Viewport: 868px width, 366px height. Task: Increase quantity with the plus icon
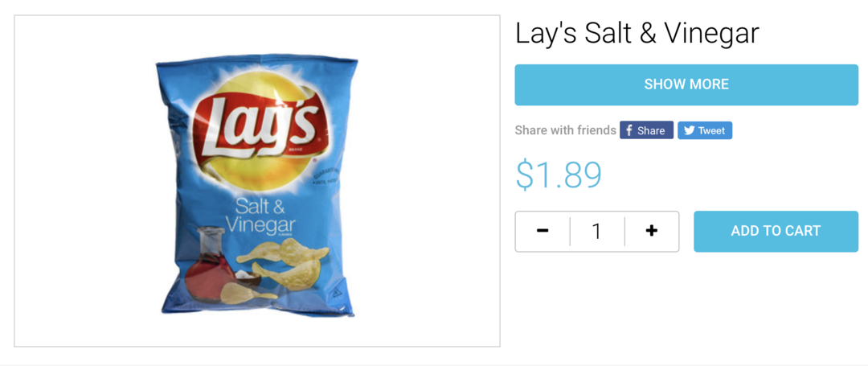click(x=652, y=231)
